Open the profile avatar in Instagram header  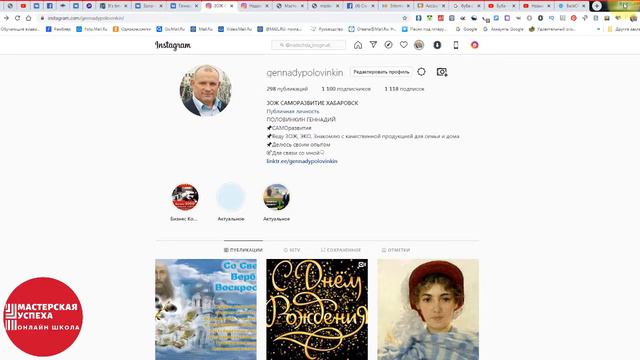point(419,45)
